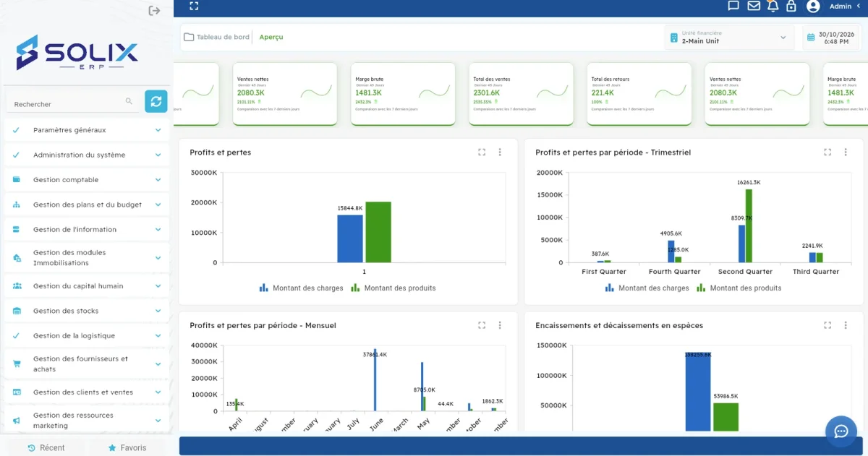Click the green 53986.5K encaissements bar
The width and height of the screenshot is (868, 456).
(726, 417)
